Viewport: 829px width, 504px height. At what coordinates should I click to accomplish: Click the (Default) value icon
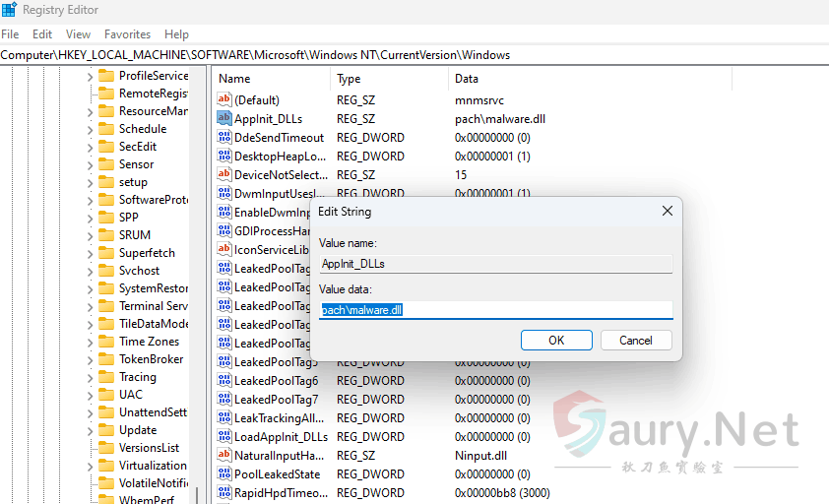pos(223,99)
